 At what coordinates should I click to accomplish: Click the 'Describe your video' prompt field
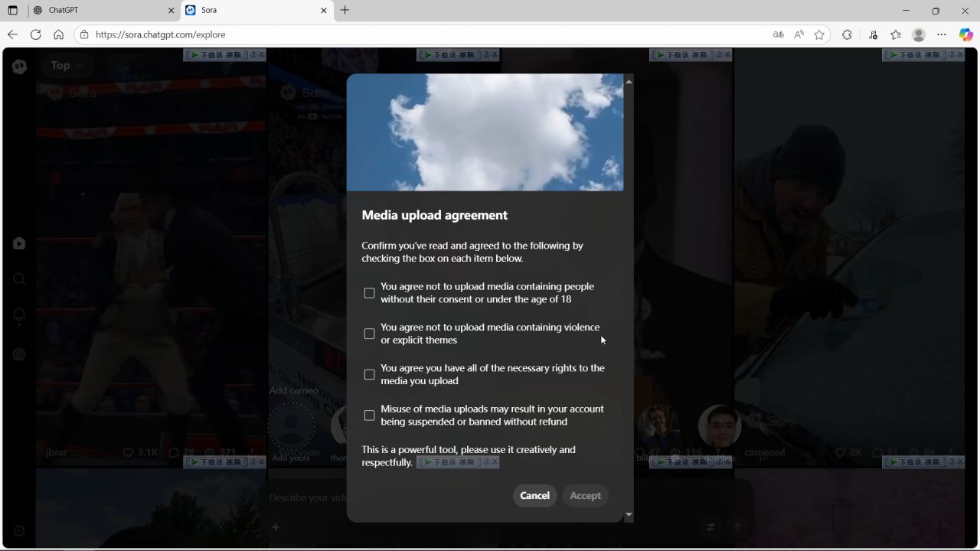click(x=309, y=497)
